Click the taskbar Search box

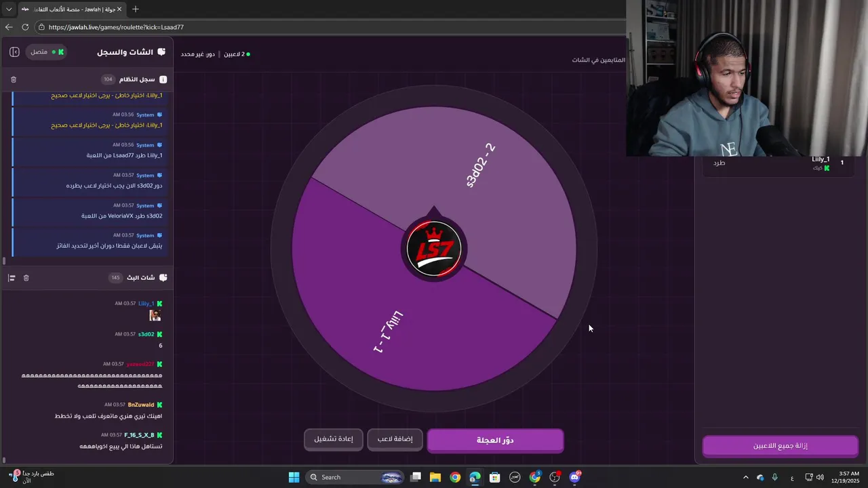(x=355, y=477)
